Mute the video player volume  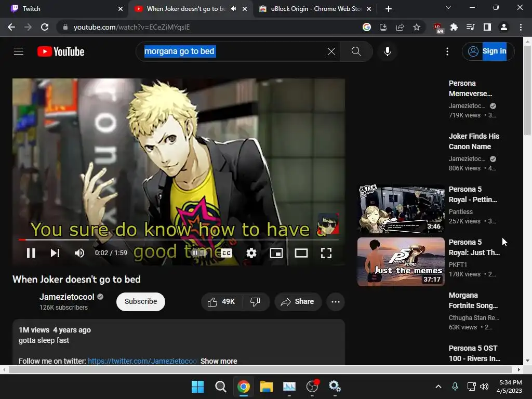(79, 253)
